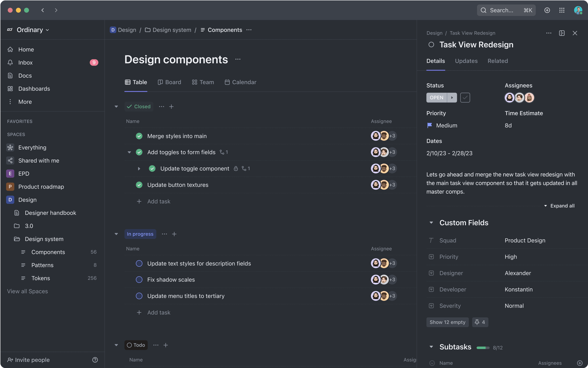
Task: Click the Docs sidebar icon
Action: pos(10,76)
